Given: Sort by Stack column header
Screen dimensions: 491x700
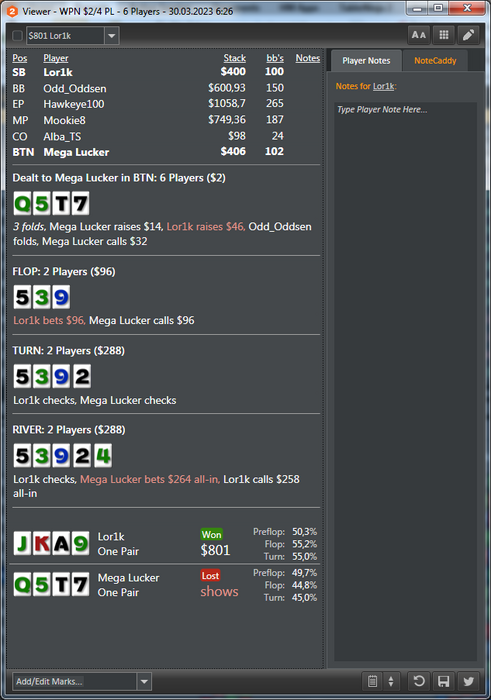Looking at the screenshot, I should click(234, 58).
